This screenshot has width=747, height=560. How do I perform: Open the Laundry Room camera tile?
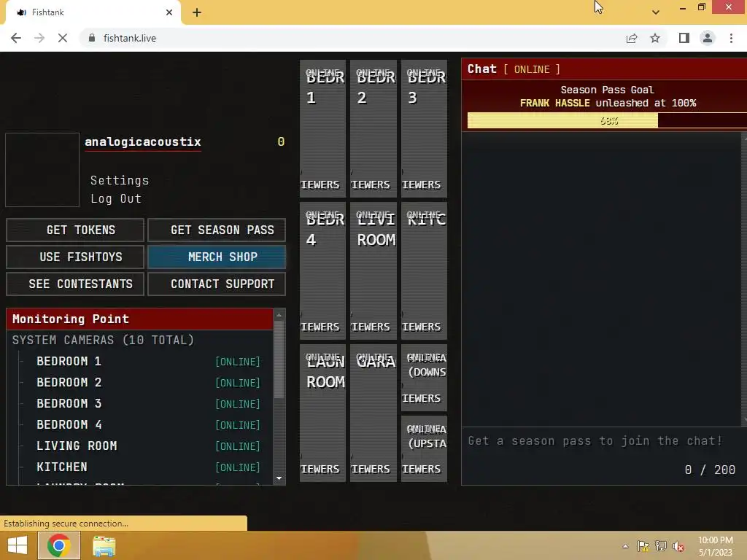tap(322, 413)
